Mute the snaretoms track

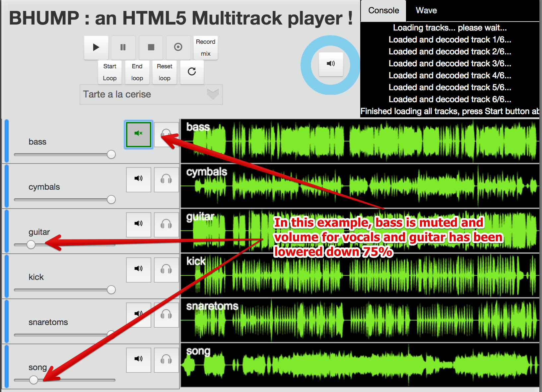pos(139,315)
